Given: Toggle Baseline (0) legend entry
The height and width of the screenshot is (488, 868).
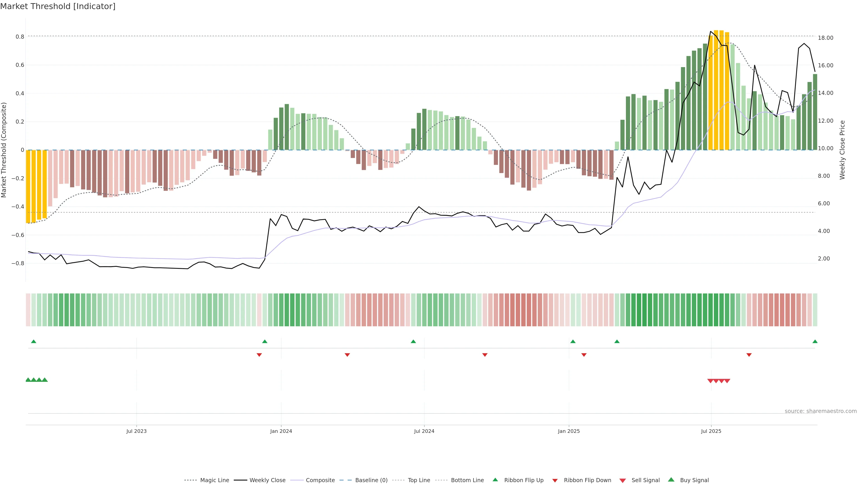Looking at the screenshot, I should pos(371,480).
